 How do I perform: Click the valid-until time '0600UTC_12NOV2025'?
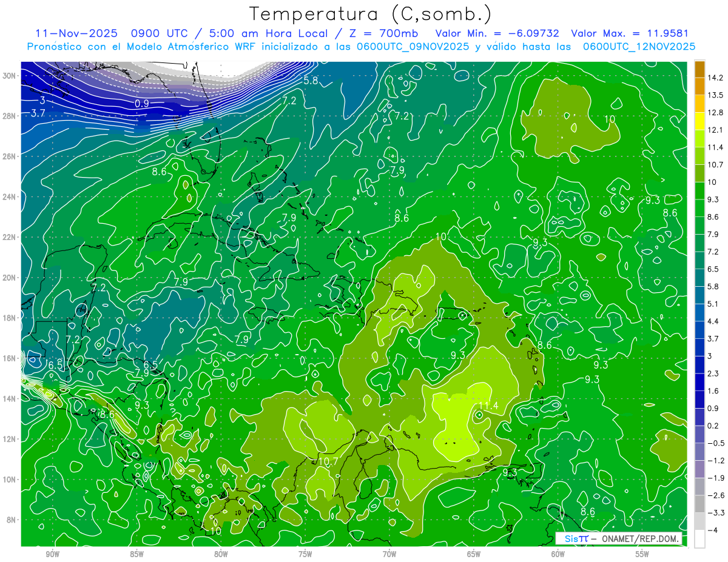click(x=639, y=47)
